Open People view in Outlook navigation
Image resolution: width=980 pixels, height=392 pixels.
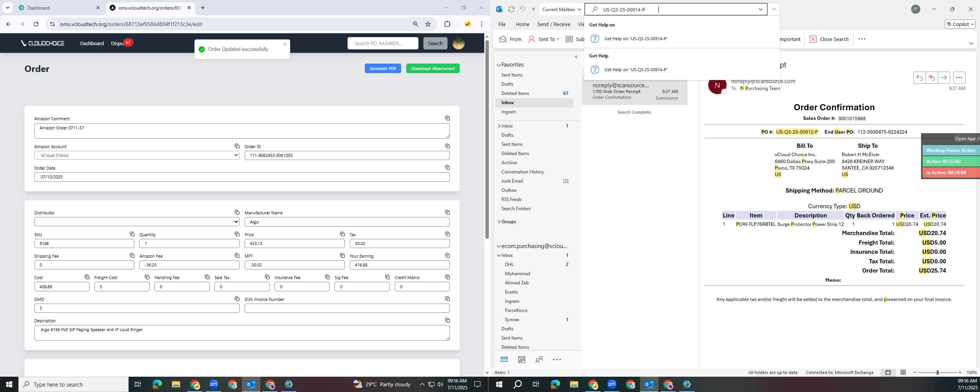click(539, 359)
